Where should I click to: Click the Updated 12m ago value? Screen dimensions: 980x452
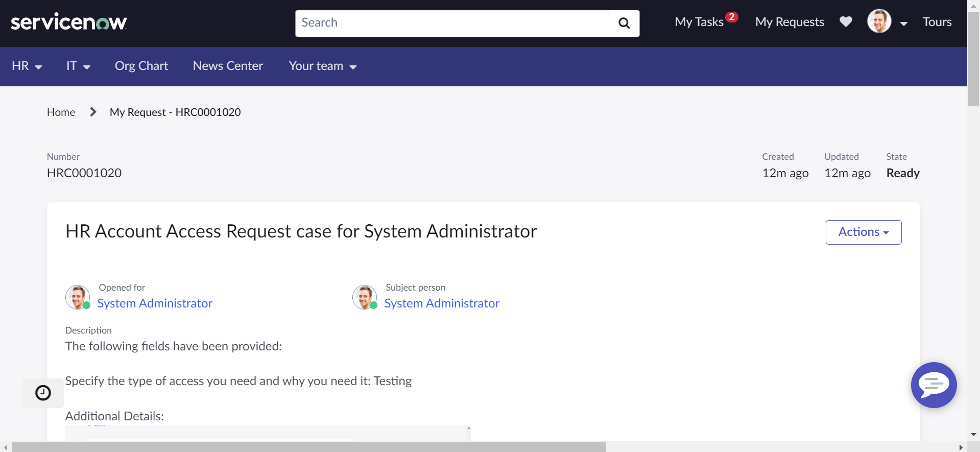(x=847, y=173)
